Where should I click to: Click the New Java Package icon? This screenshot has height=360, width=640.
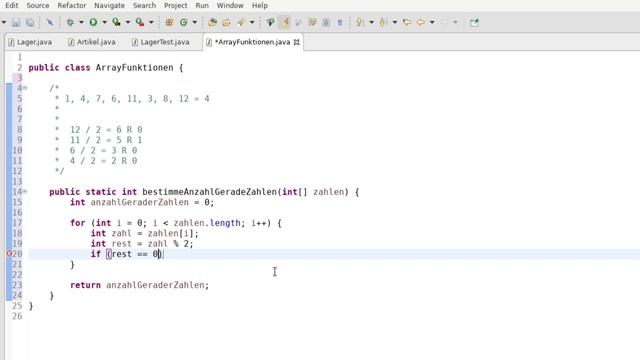169,22
